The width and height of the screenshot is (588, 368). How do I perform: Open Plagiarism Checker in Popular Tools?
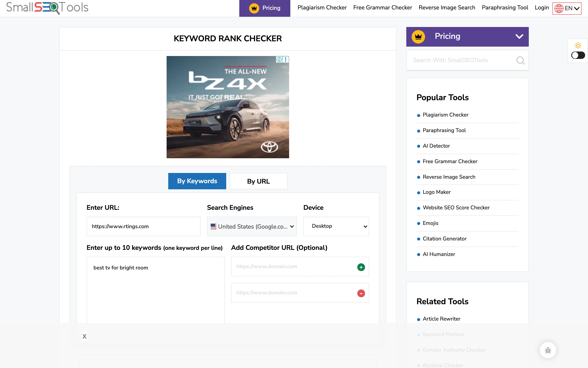click(x=445, y=115)
